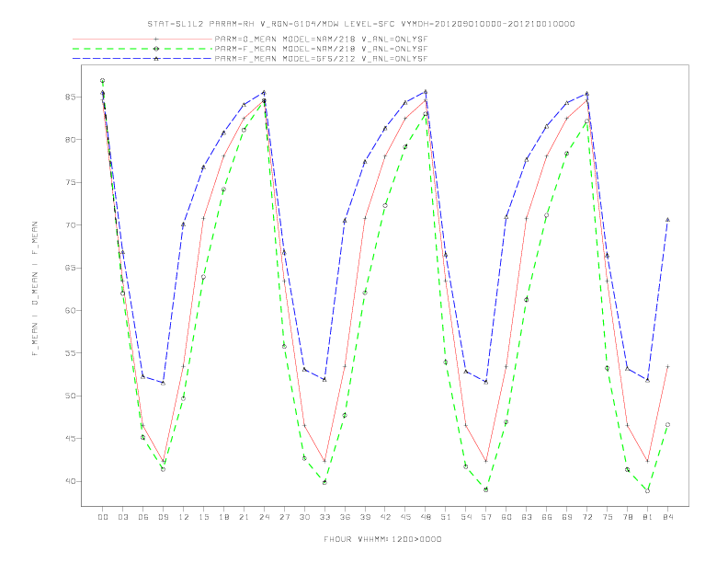728x563 pixels.
Task: Click the red solid legend line sample
Action: [x=142, y=39]
